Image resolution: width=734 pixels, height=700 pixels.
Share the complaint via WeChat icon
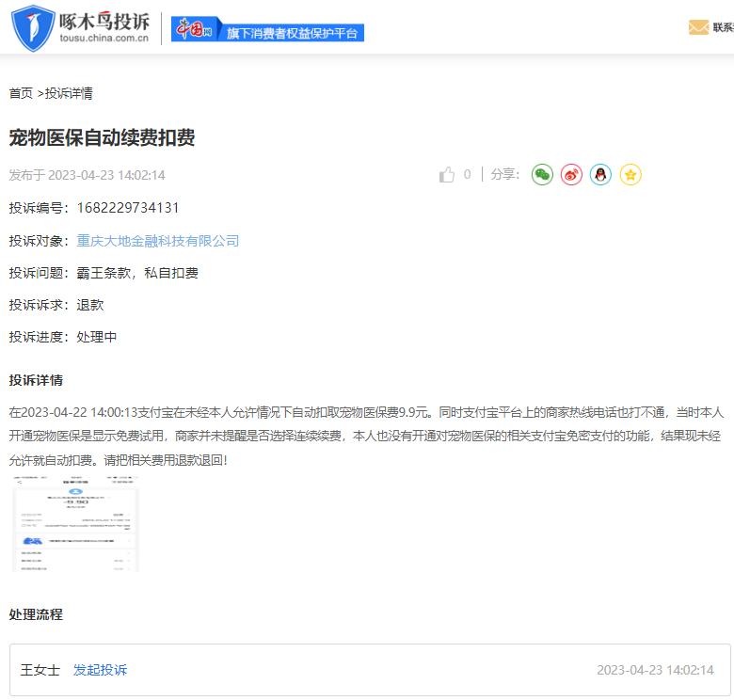click(542, 175)
